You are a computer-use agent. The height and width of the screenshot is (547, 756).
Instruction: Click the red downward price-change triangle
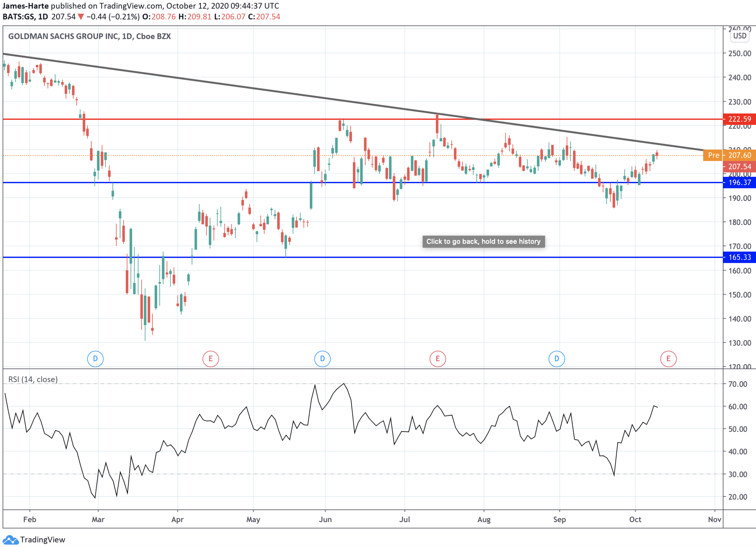tap(81, 17)
